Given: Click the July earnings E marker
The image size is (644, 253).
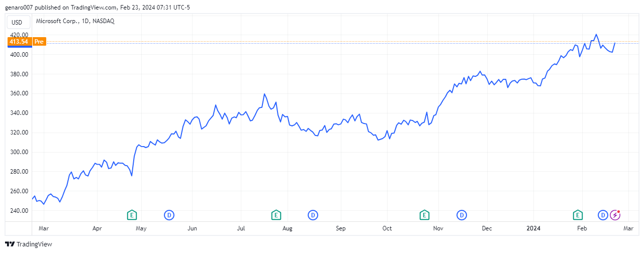Looking at the screenshot, I should point(275,215).
